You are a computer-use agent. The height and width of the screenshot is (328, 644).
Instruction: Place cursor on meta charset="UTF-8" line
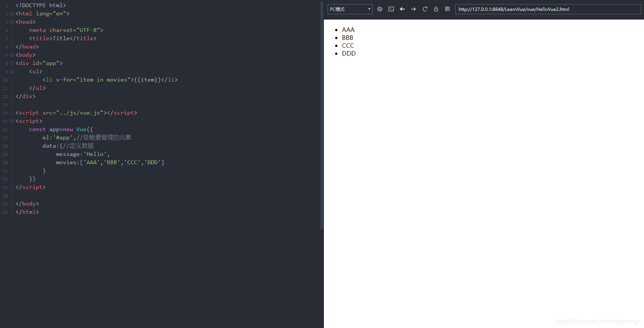(66, 30)
